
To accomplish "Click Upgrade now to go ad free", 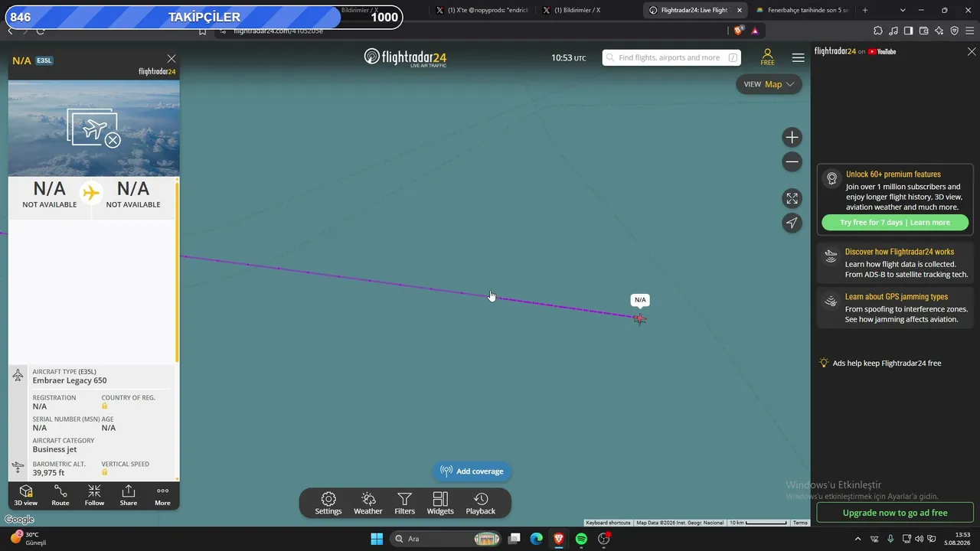I will [x=895, y=513].
